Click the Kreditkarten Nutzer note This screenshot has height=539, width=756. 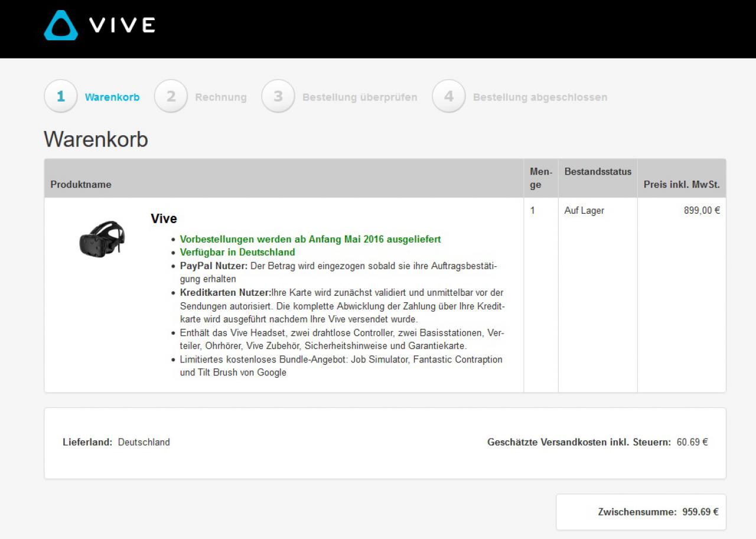point(343,306)
